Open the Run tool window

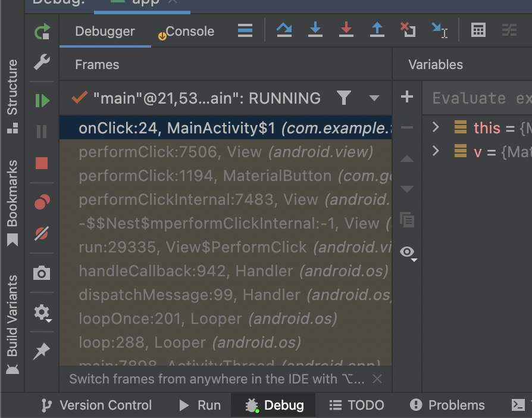200,405
